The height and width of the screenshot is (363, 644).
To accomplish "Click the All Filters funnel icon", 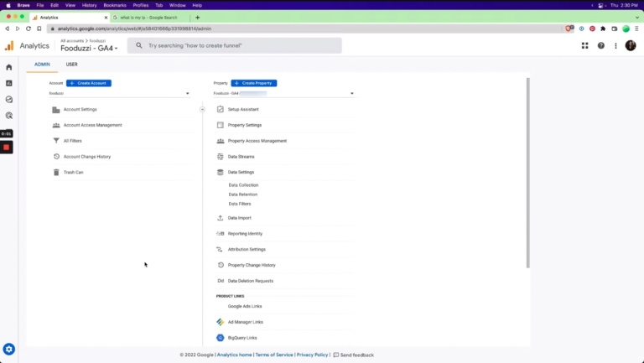I will tap(56, 141).
